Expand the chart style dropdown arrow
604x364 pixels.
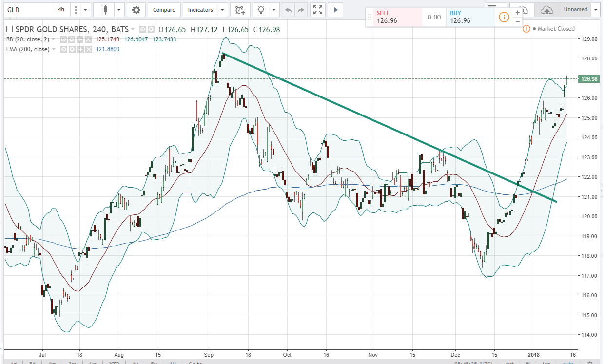tap(119, 10)
